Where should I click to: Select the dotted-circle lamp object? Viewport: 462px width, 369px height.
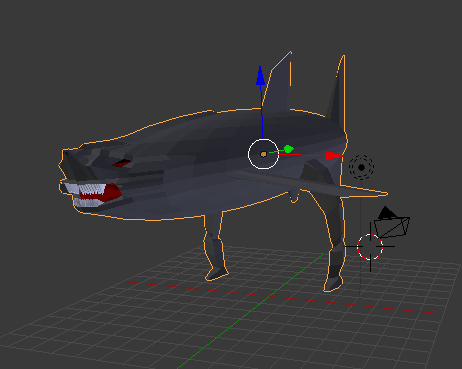pos(361,167)
